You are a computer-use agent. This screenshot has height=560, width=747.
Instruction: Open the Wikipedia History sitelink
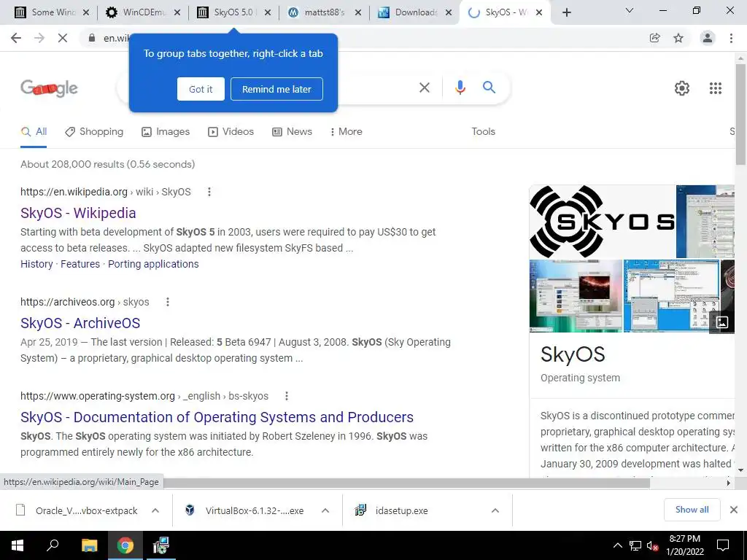36,264
